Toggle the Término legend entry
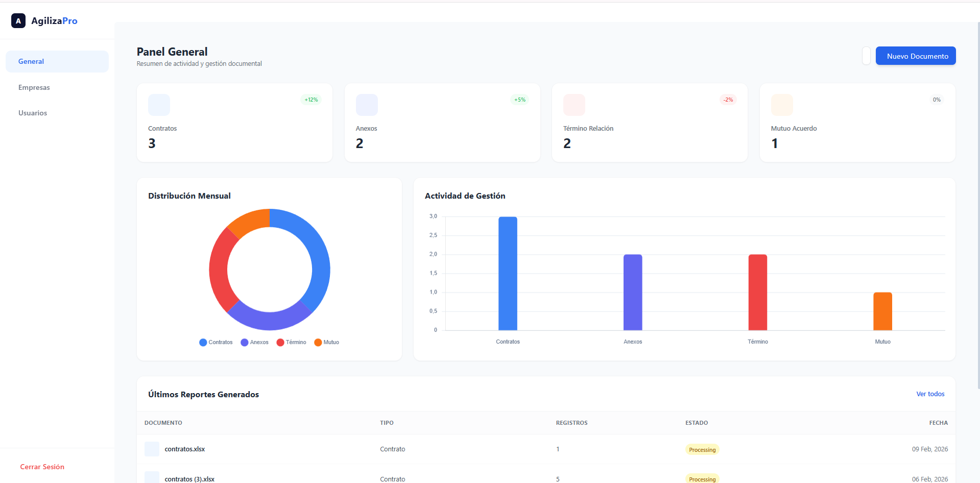 tap(291, 342)
